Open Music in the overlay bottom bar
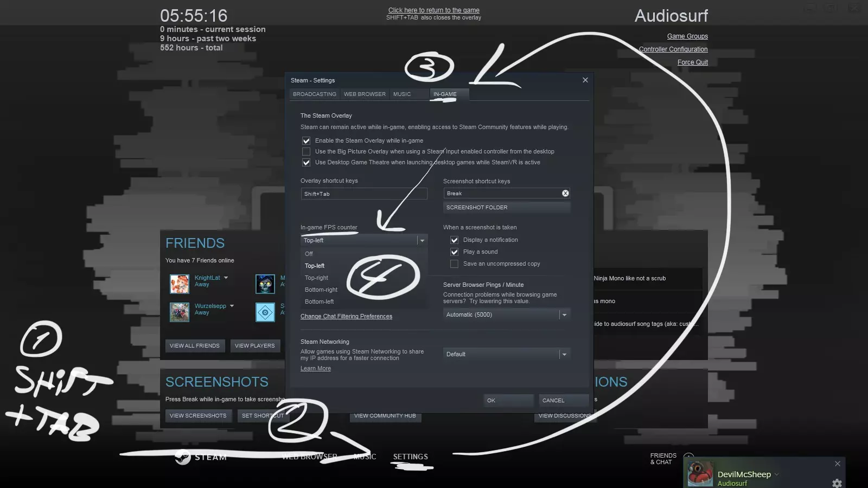The height and width of the screenshot is (488, 868). point(365,457)
